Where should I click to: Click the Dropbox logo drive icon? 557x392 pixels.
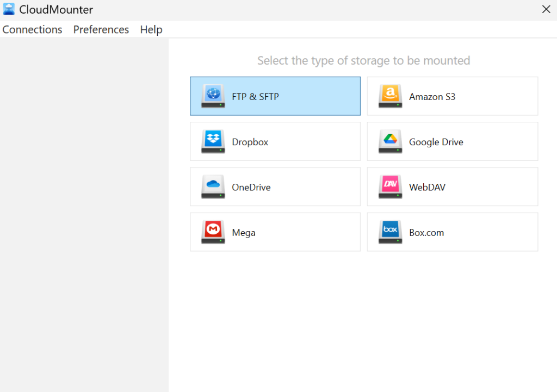click(x=213, y=141)
